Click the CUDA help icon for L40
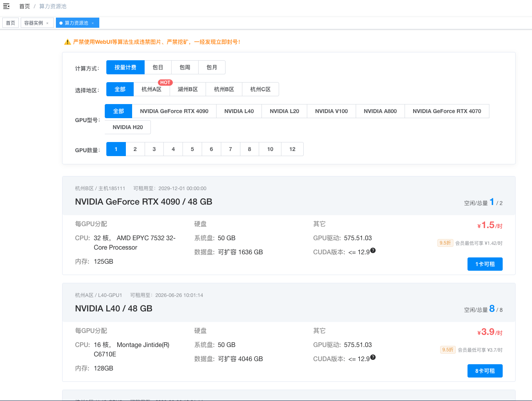The width and height of the screenshot is (532, 401). click(373, 357)
